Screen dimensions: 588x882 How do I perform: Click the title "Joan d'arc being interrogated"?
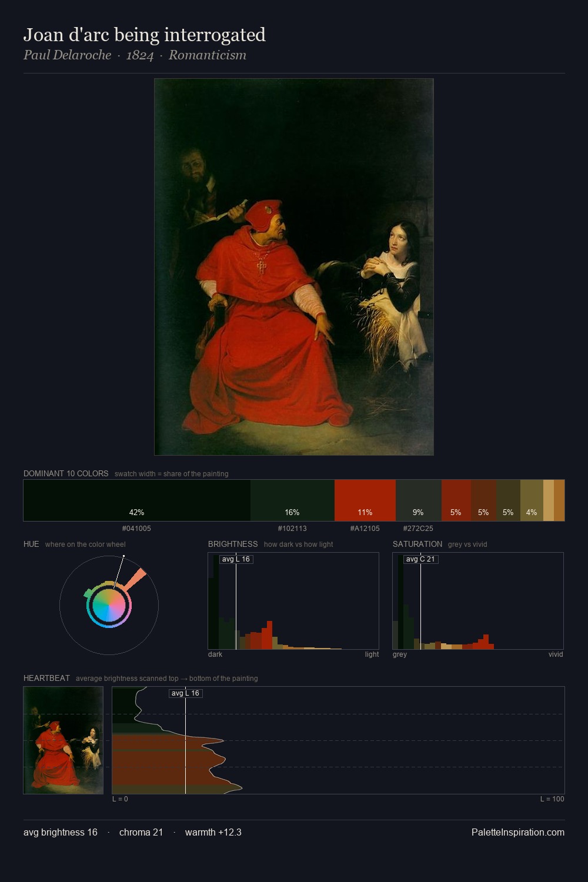click(x=145, y=35)
